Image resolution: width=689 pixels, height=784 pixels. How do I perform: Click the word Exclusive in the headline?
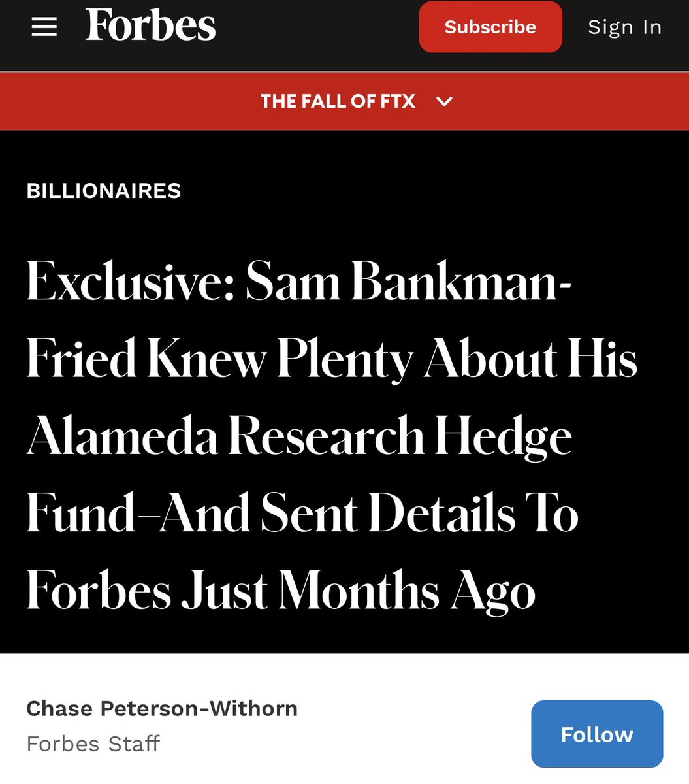131,282
